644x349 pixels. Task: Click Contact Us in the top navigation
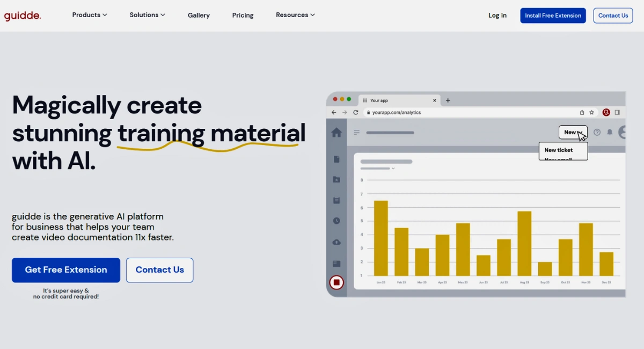point(613,16)
